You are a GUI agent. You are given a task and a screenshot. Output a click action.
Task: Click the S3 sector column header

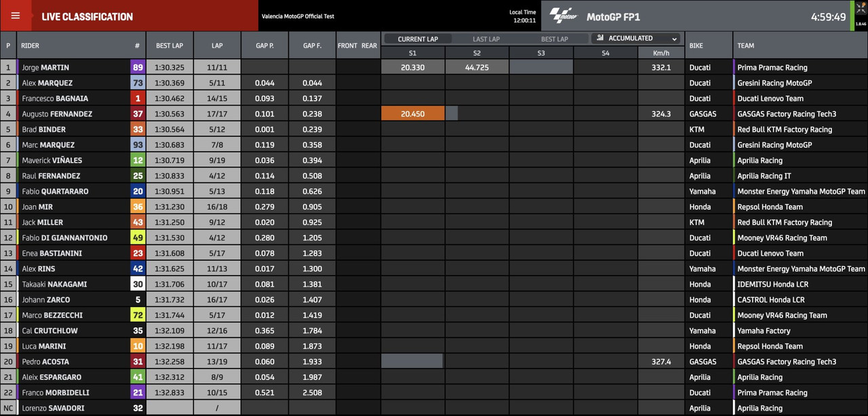click(541, 52)
